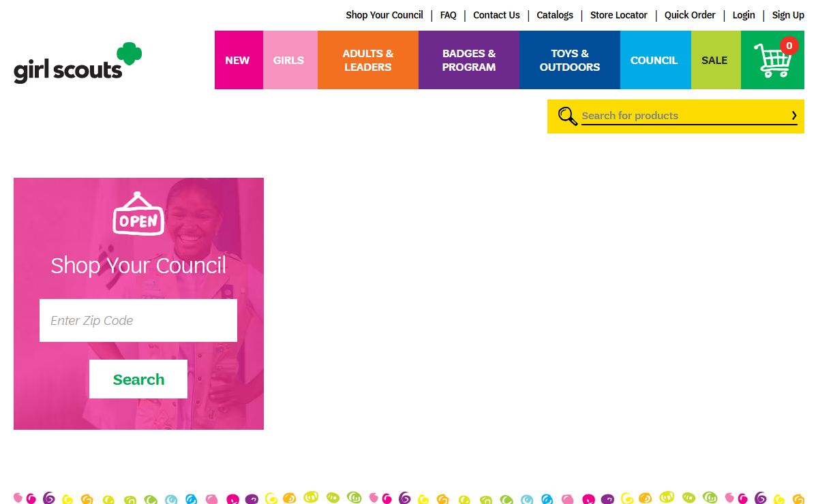Open the COUNCIL category menu

656,60
